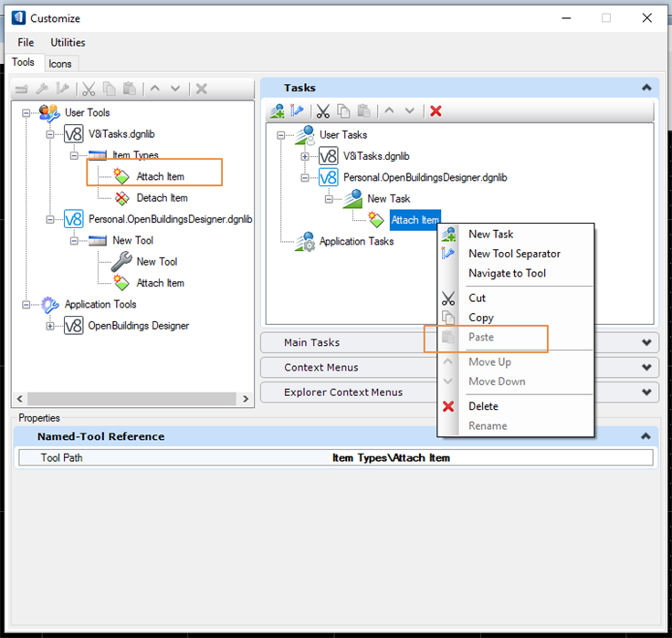Click left arrow of tools tree scrollbar
Viewport: 672px width, 638px height.
pyautogui.click(x=20, y=399)
